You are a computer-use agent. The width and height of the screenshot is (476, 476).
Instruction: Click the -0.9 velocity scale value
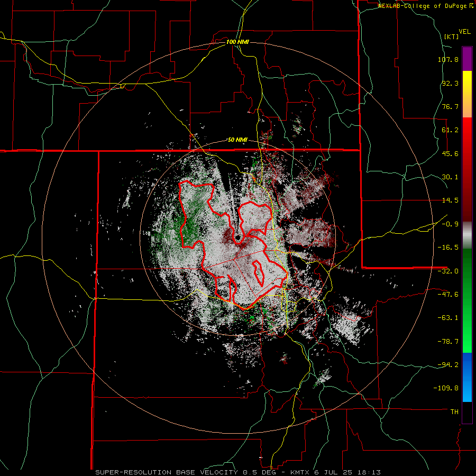coord(450,224)
